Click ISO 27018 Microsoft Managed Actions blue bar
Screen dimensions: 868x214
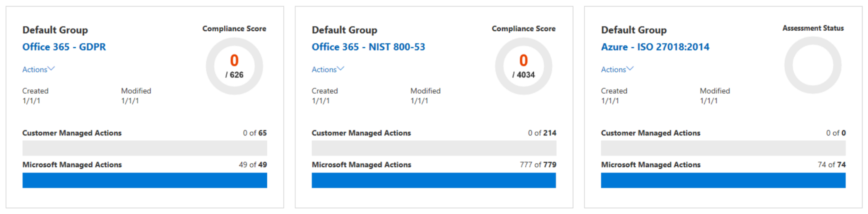(723, 180)
